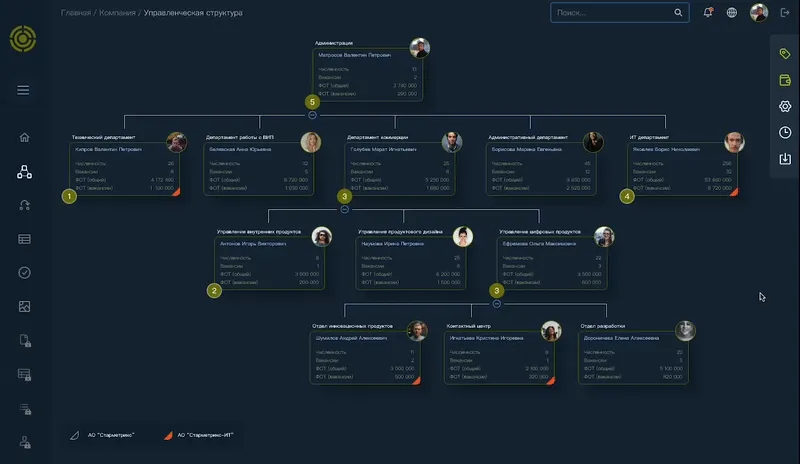Click the notification bell icon
Screen dimensions: 800x464
pyautogui.click(x=708, y=13)
